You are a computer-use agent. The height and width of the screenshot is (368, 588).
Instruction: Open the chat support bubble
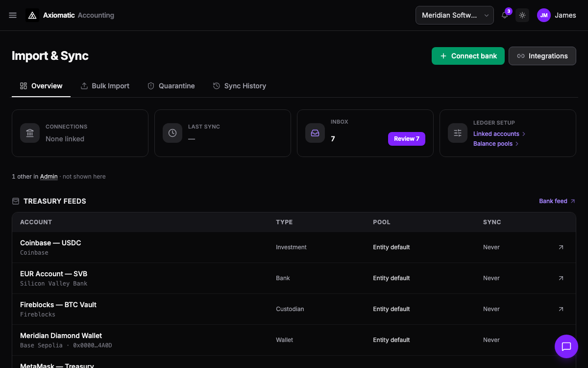[566, 346]
